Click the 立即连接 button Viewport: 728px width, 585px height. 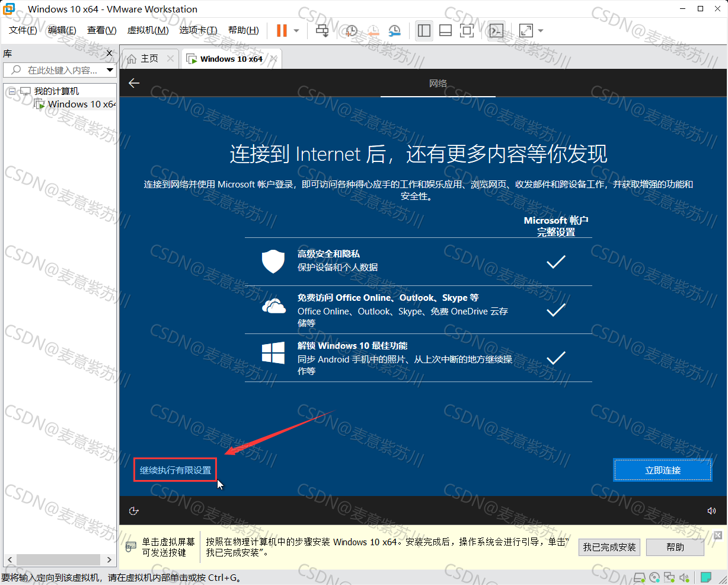tap(663, 470)
